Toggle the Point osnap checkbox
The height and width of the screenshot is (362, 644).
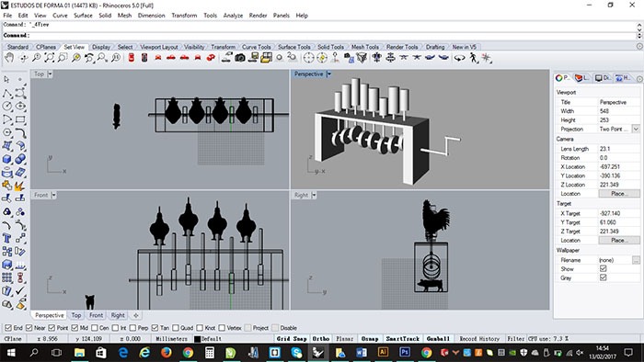click(x=52, y=328)
